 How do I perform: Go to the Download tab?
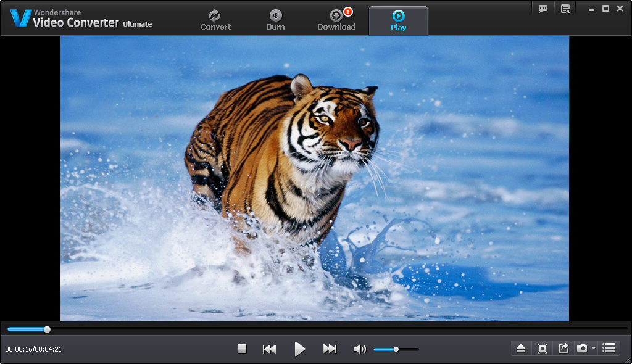click(x=336, y=20)
